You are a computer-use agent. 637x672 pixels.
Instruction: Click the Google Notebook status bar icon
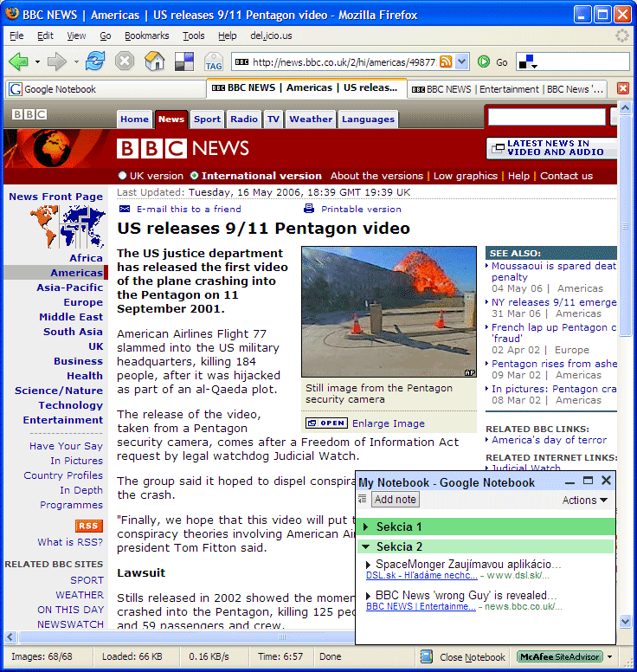click(426, 656)
